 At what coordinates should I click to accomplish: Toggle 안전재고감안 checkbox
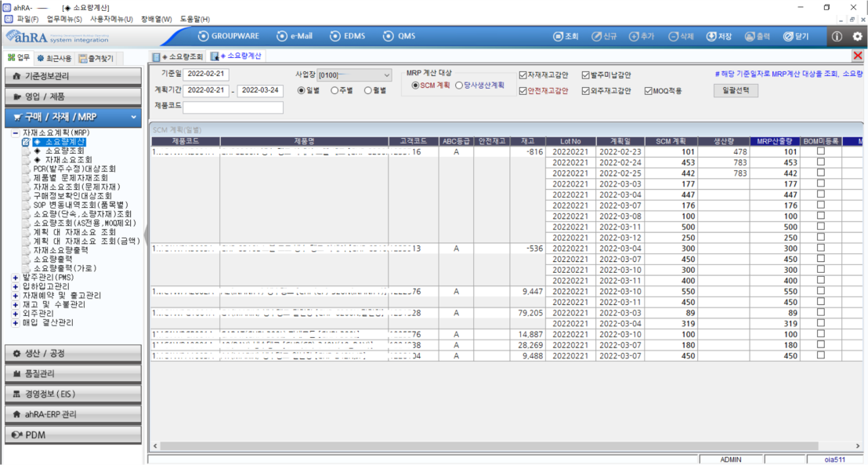tap(523, 91)
